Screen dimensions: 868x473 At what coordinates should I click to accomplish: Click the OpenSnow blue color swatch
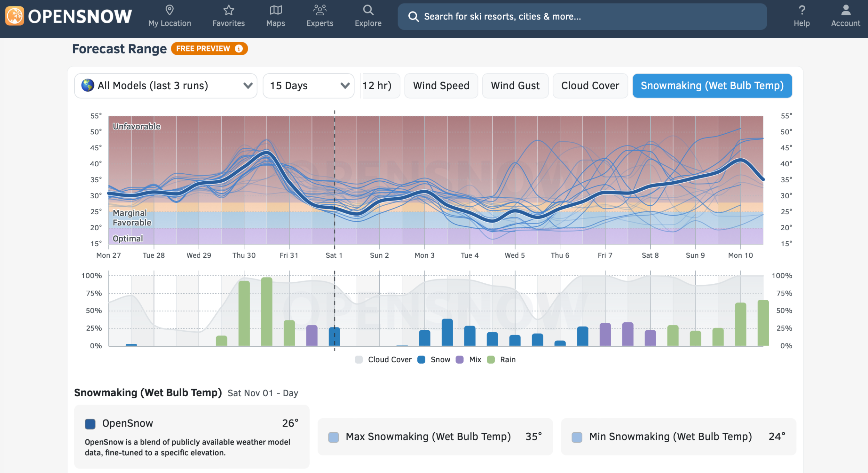[x=90, y=424]
